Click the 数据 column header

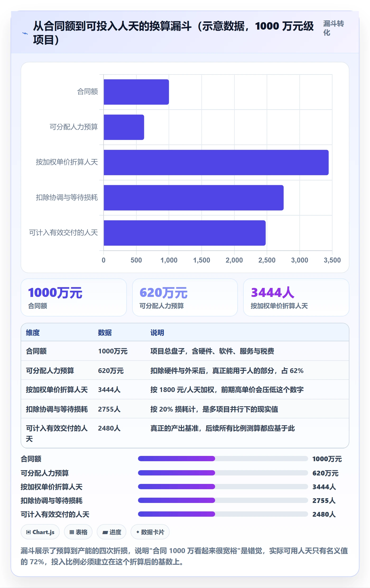[x=105, y=333]
